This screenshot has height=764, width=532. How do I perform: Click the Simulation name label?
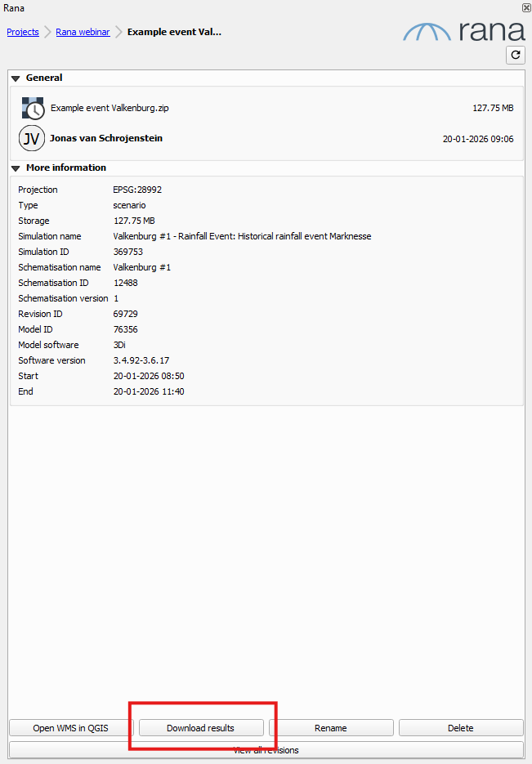pyautogui.click(x=50, y=236)
